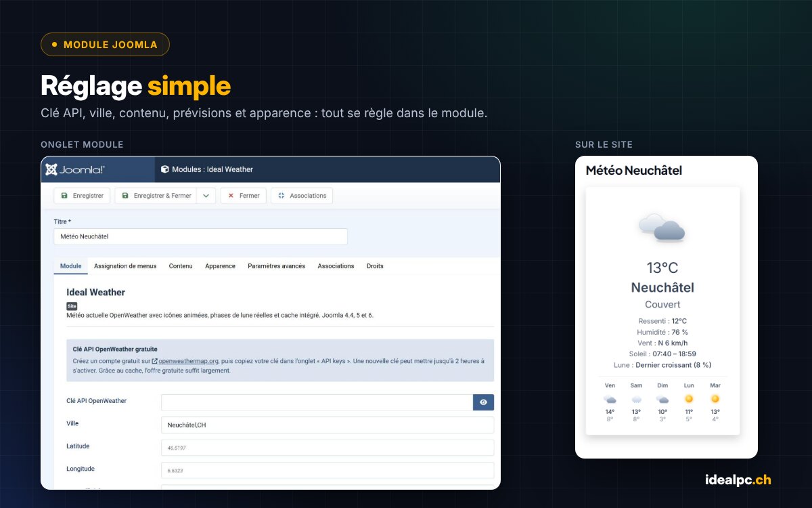Image resolution: width=812 pixels, height=508 pixels.
Task: Click the large cloudy weather icon
Action: click(662, 227)
